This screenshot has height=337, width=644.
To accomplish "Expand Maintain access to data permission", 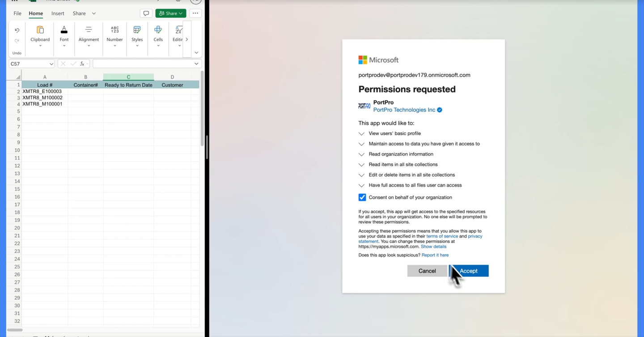I will tap(361, 144).
